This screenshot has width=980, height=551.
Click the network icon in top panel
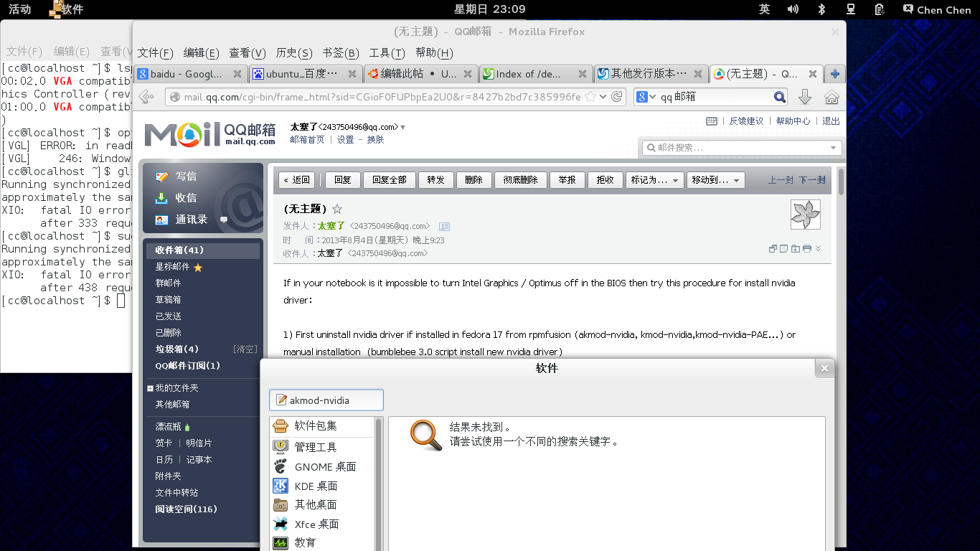851,9
